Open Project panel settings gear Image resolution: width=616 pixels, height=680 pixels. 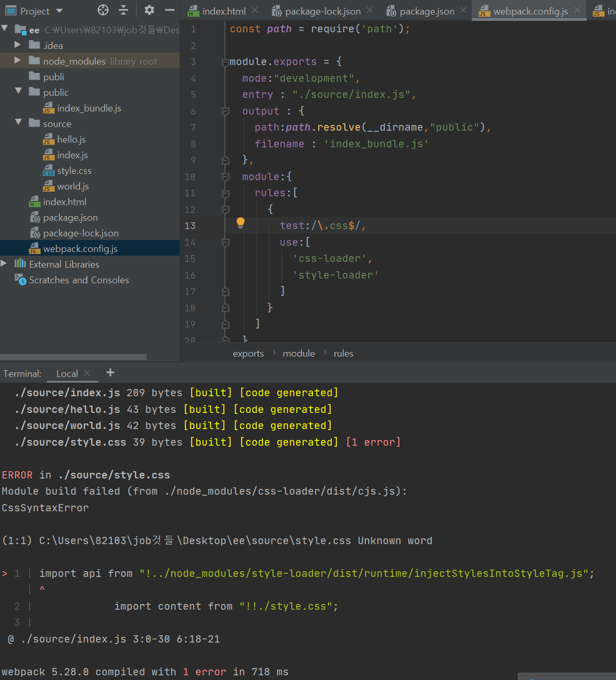point(149,10)
